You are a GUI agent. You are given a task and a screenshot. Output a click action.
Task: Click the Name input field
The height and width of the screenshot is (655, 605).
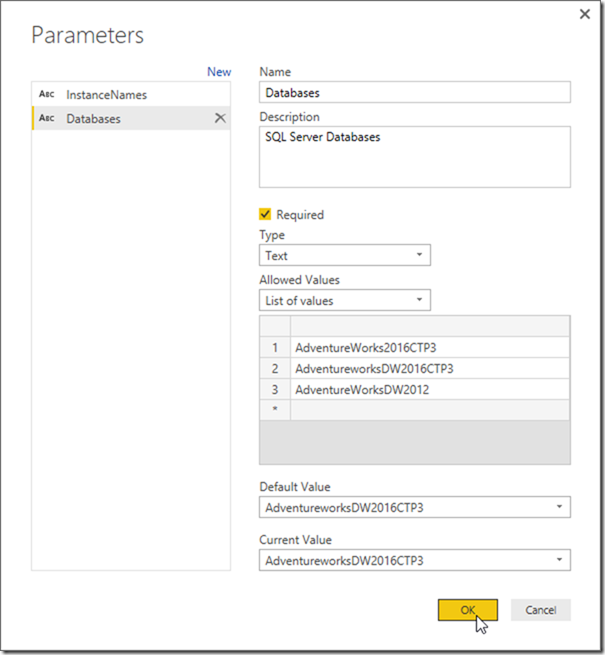pyautogui.click(x=414, y=92)
